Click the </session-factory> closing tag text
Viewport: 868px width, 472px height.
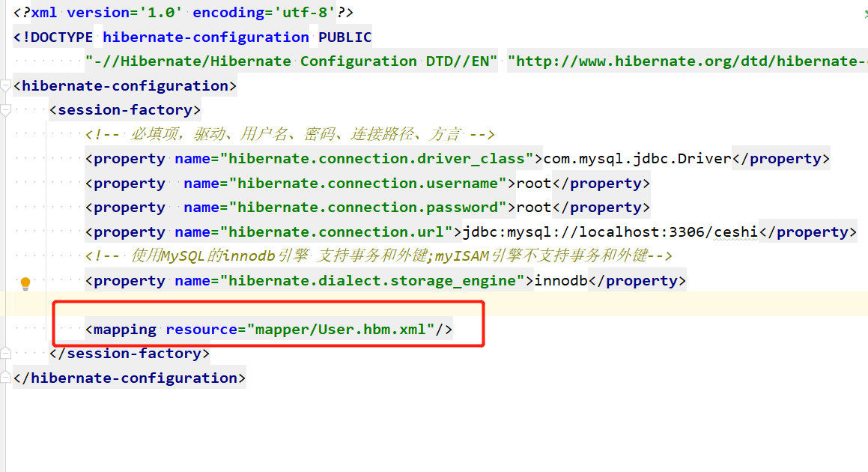click(130, 353)
